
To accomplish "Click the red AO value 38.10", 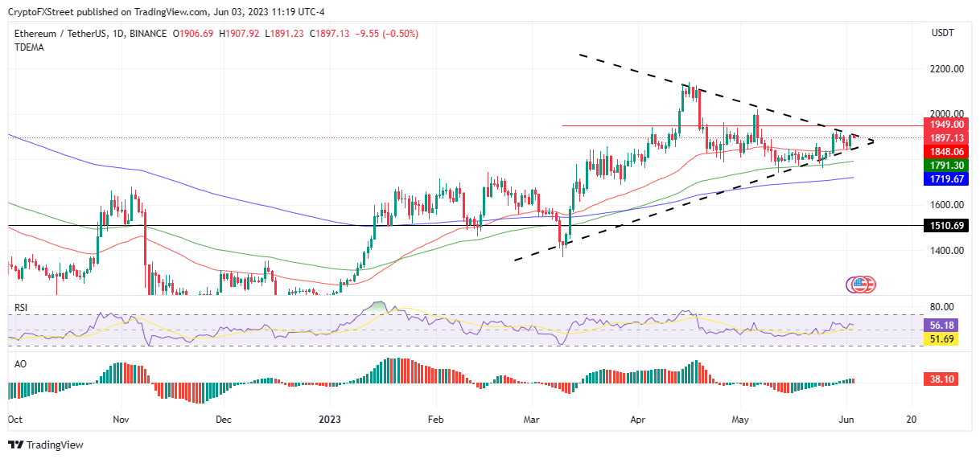I will 938,378.
